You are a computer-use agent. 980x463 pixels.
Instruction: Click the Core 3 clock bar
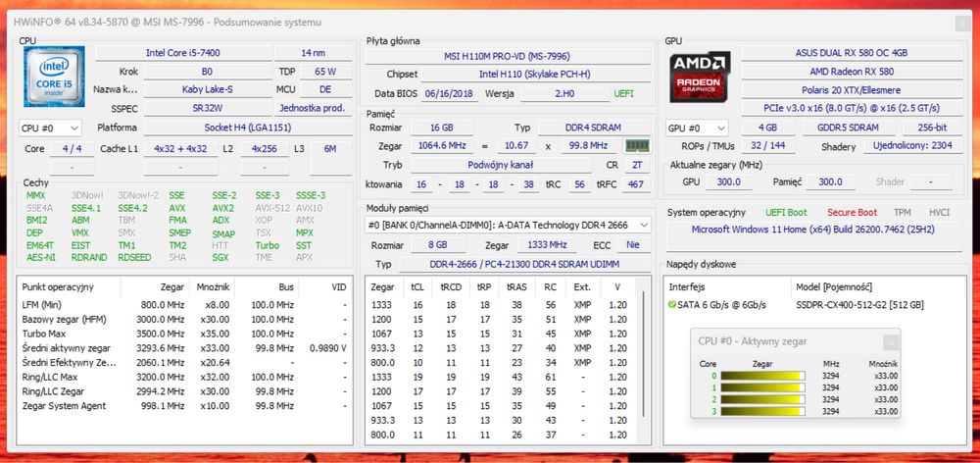point(762,411)
